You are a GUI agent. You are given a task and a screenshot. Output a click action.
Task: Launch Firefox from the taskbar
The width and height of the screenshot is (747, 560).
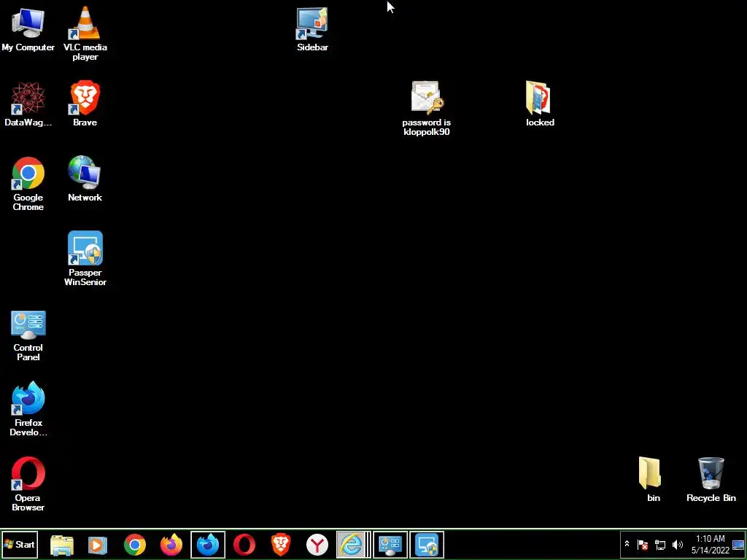[171, 545]
